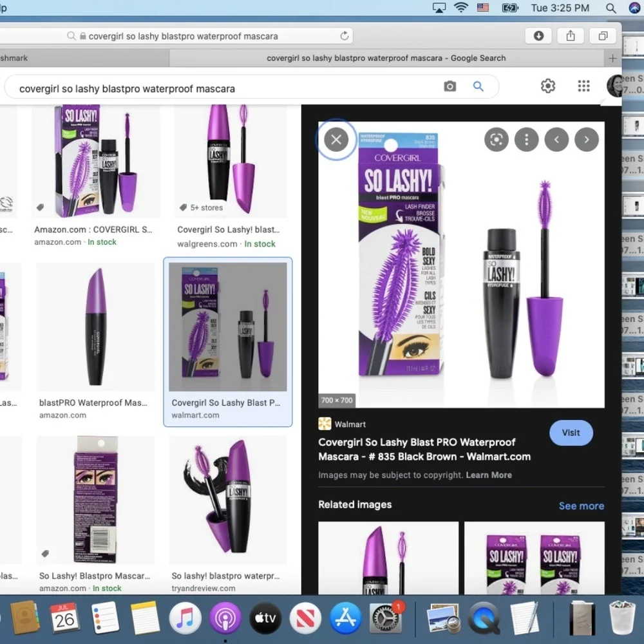
Task: Open News app from the Dock
Action: pos(305,618)
